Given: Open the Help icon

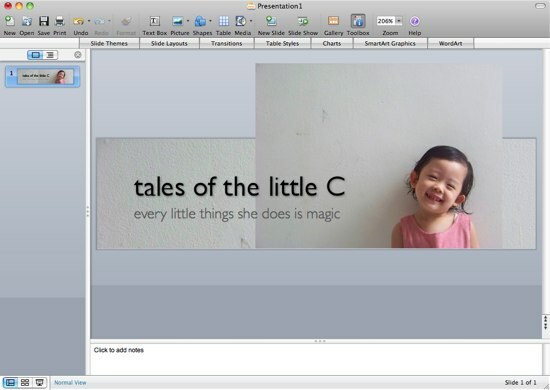Looking at the screenshot, I should point(415,21).
